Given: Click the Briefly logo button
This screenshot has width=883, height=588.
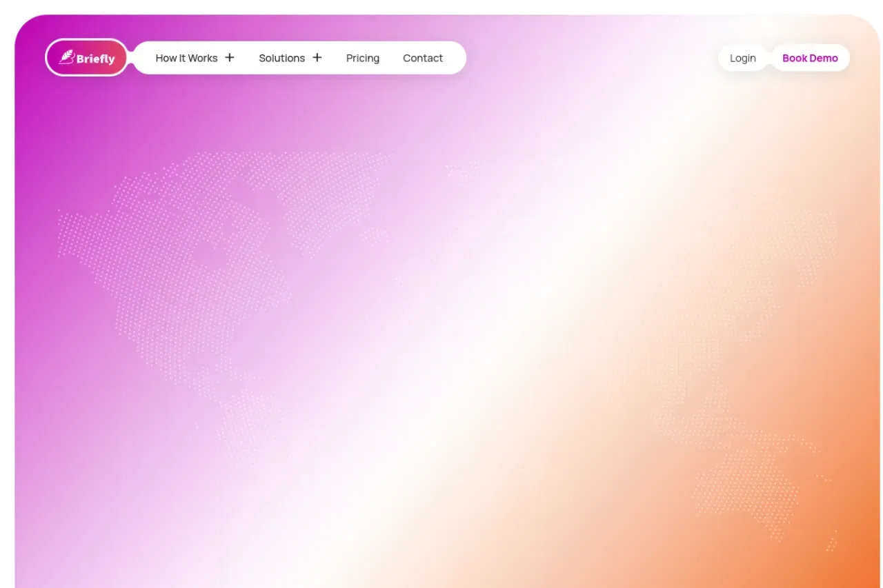Looking at the screenshot, I should [x=86, y=58].
